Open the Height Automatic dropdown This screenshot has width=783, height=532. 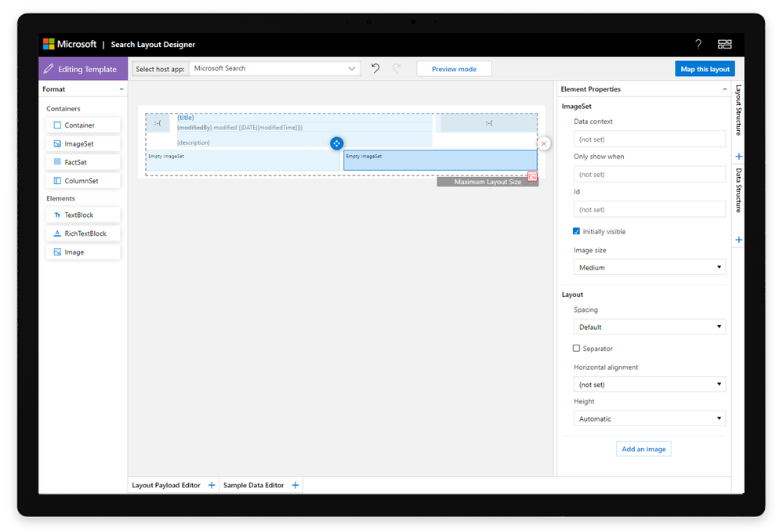click(x=649, y=418)
